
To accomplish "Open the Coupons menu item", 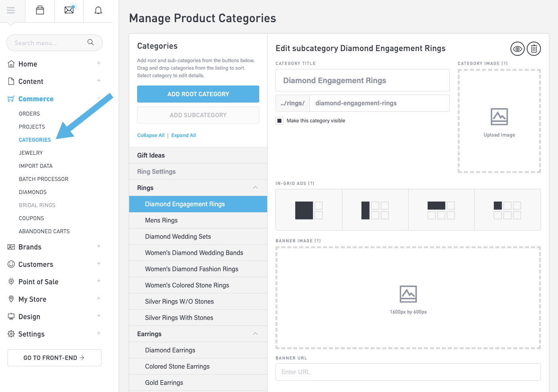I will (x=31, y=218).
